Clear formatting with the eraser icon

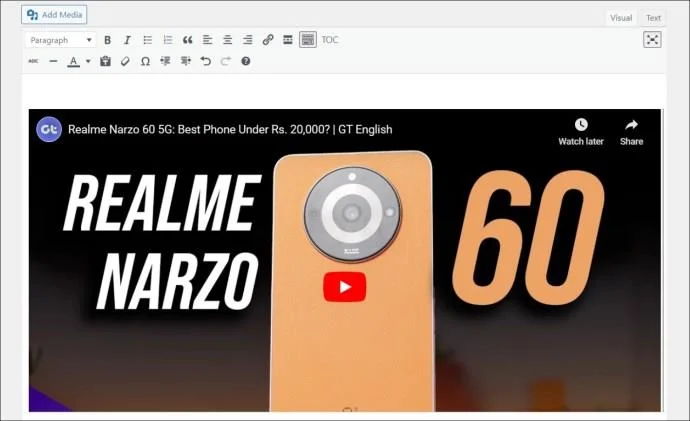pos(125,61)
